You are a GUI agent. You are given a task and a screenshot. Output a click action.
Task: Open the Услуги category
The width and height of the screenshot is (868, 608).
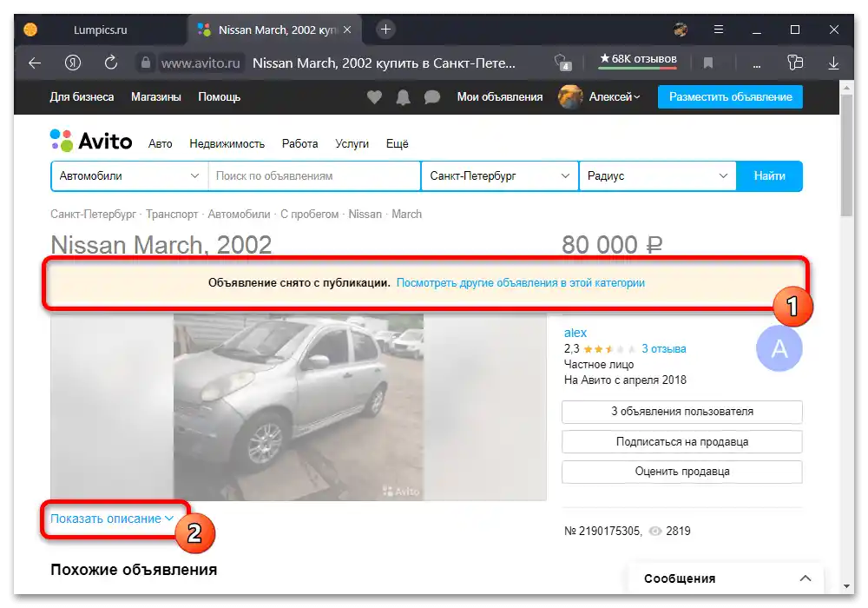click(x=352, y=144)
